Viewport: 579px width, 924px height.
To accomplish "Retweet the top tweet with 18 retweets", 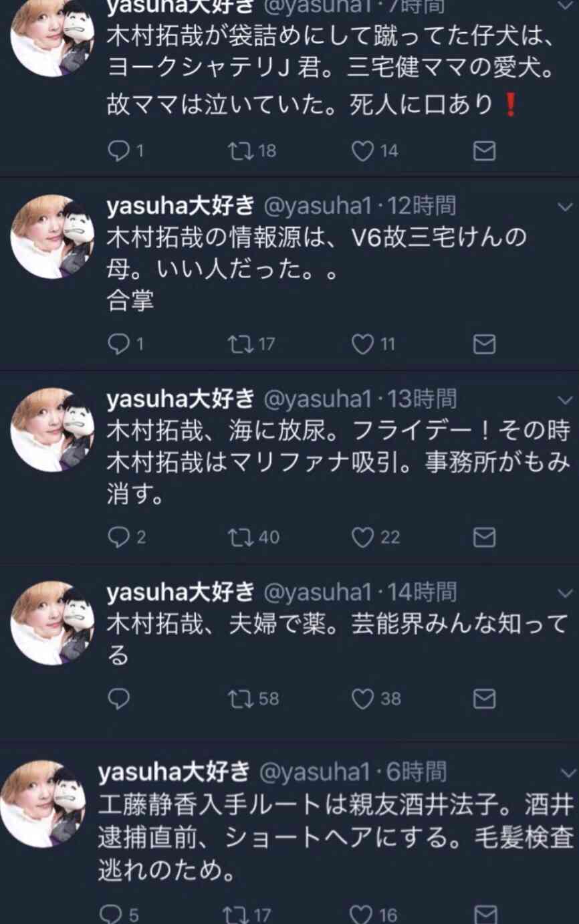I will [x=237, y=152].
